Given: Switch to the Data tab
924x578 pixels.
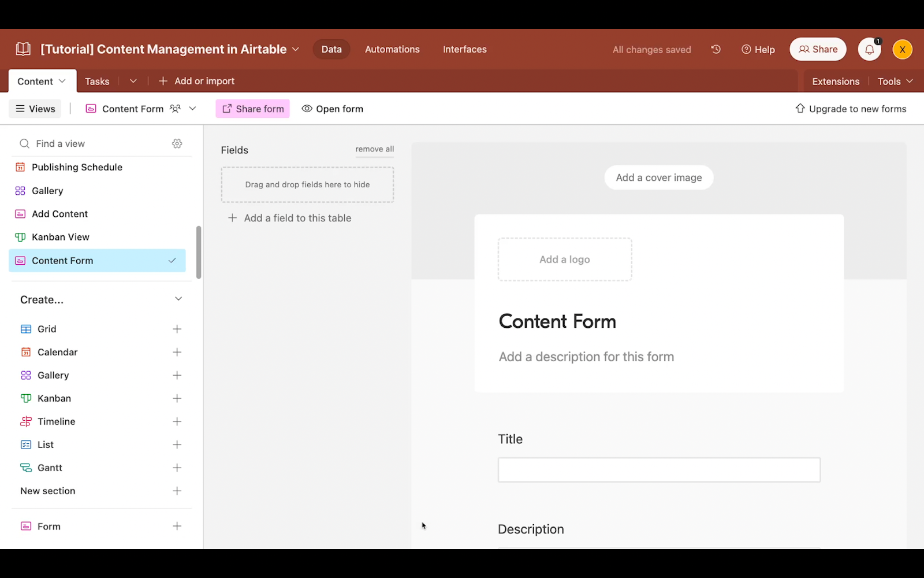Looking at the screenshot, I should click(331, 49).
